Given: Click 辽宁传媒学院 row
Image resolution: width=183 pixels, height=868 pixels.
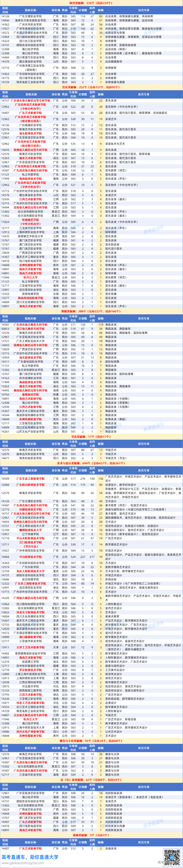Looking at the screenshot, I should 91,534.
